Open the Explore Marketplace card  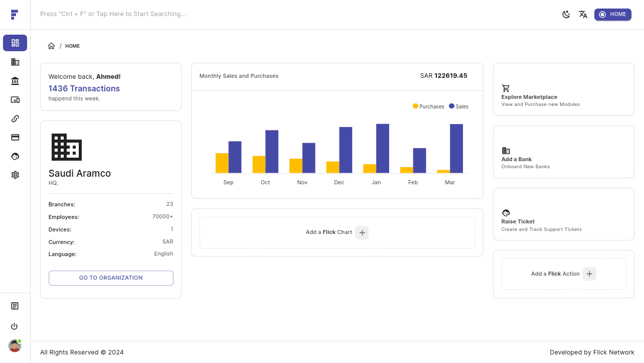coord(564,89)
